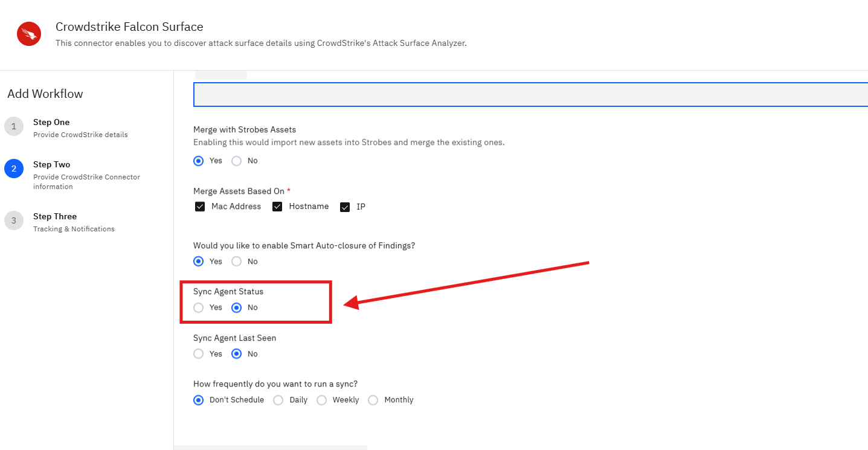Focus the blue-outlined text input field
The image size is (868, 450).
[x=530, y=94]
